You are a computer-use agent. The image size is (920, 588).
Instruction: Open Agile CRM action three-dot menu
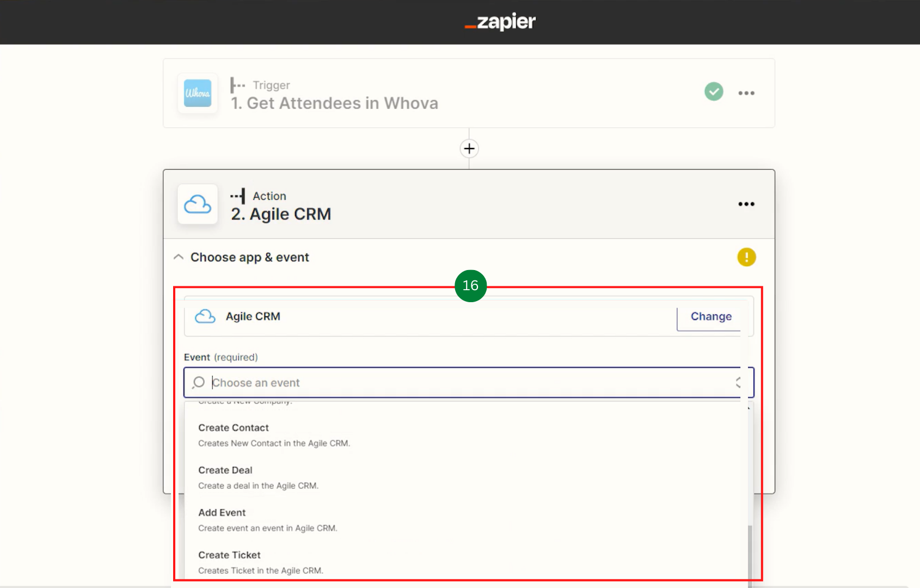tap(746, 204)
